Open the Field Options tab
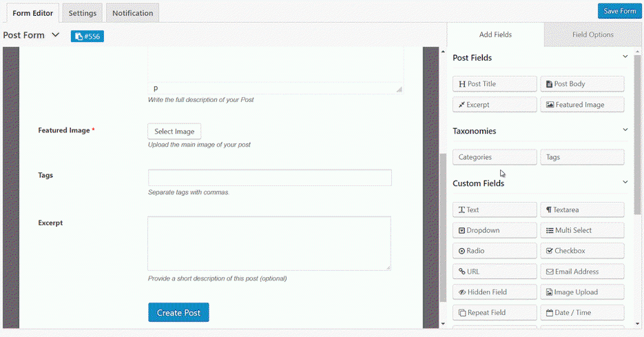This screenshot has width=644, height=337. (x=592, y=34)
